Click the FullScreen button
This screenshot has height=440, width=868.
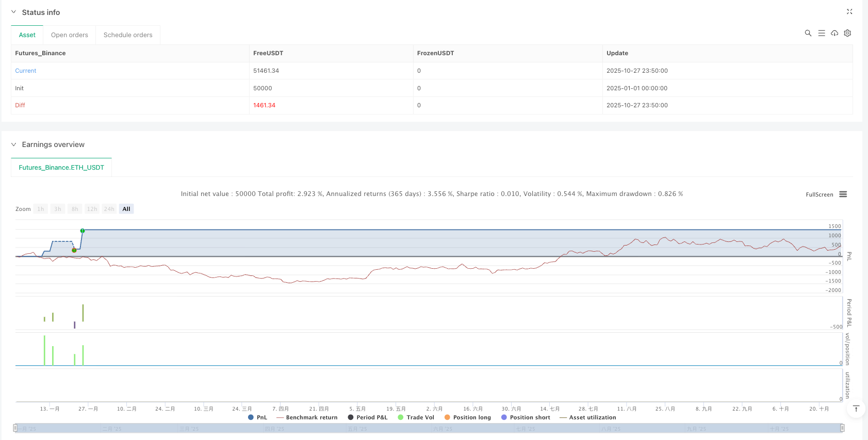coord(819,194)
